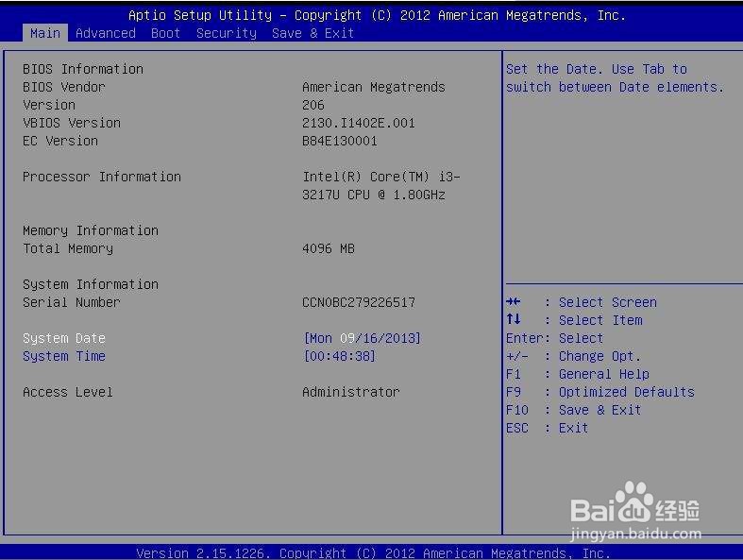This screenshot has height=560, width=743.
Task: Click the BIOS Information heading
Action: tap(82, 69)
